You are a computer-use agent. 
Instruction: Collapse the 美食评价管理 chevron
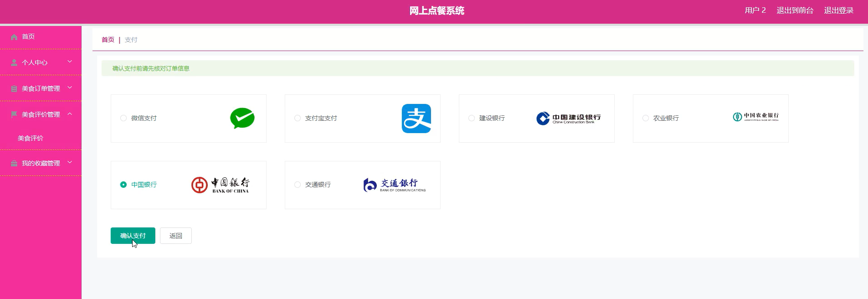tap(70, 113)
